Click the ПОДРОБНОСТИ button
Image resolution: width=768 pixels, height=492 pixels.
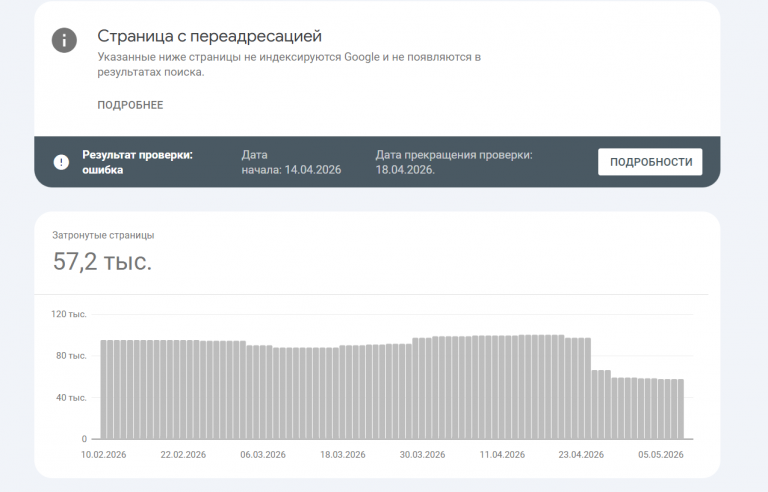click(650, 162)
